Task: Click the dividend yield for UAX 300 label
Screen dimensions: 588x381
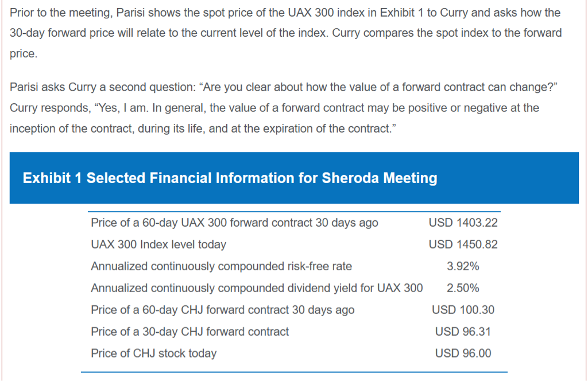Action: pos(257,288)
